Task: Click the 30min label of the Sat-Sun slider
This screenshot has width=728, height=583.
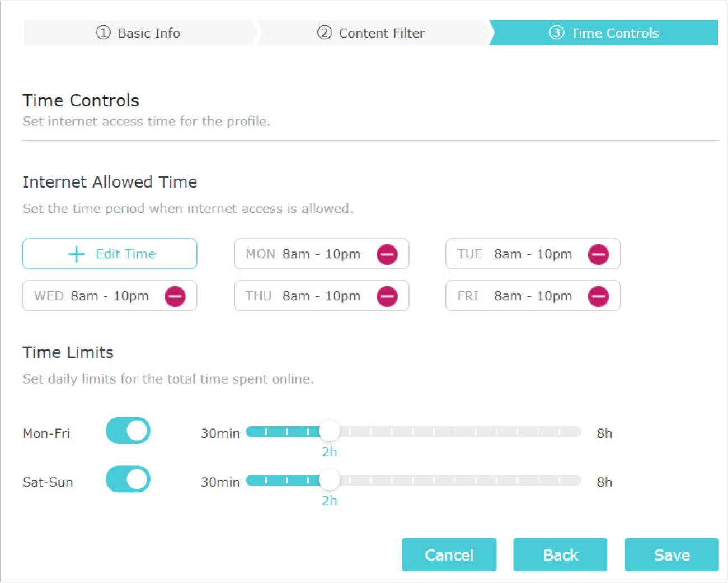Action: [x=220, y=482]
